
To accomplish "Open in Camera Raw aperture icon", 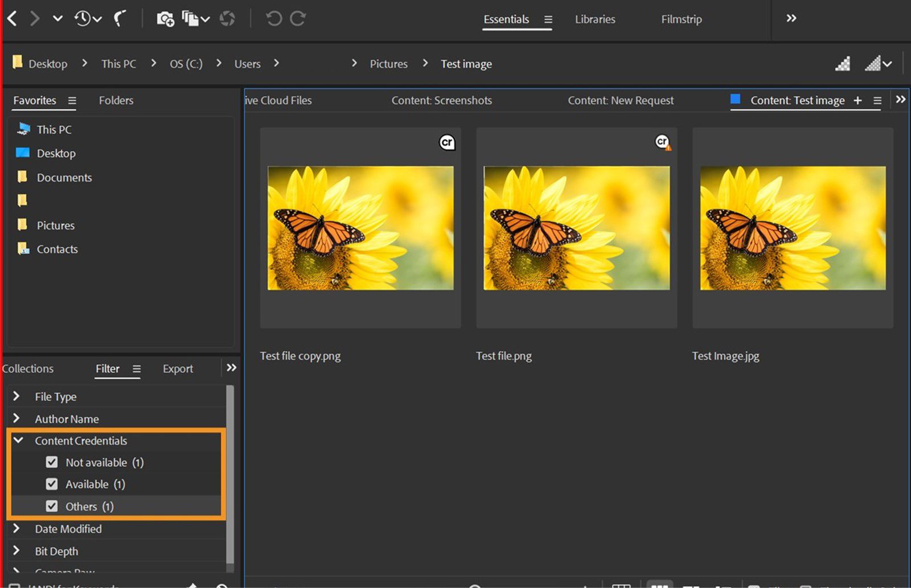I will 228,19.
